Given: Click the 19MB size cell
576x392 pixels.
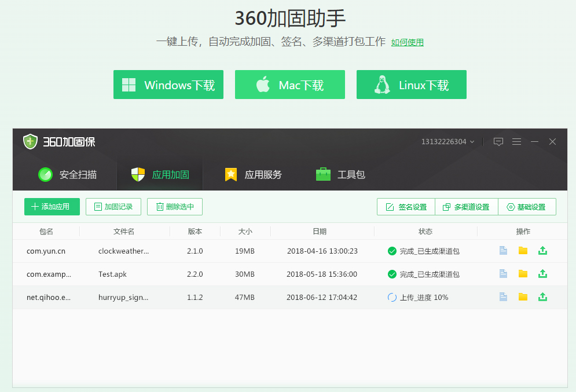Looking at the screenshot, I should (x=245, y=251).
